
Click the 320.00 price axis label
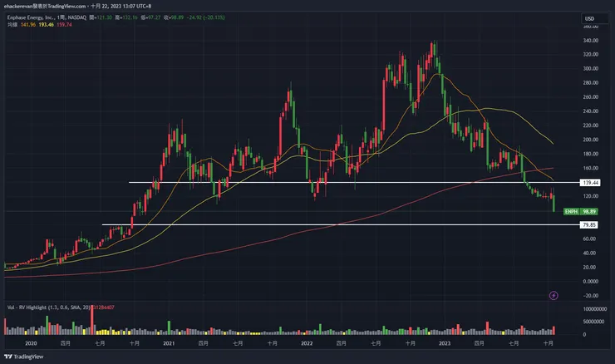[x=591, y=54]
